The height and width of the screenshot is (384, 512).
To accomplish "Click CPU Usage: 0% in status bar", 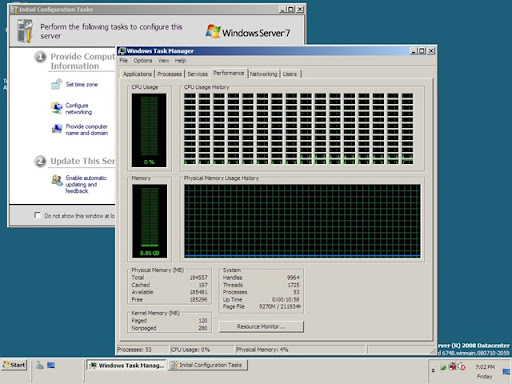I will click(190, 350).
